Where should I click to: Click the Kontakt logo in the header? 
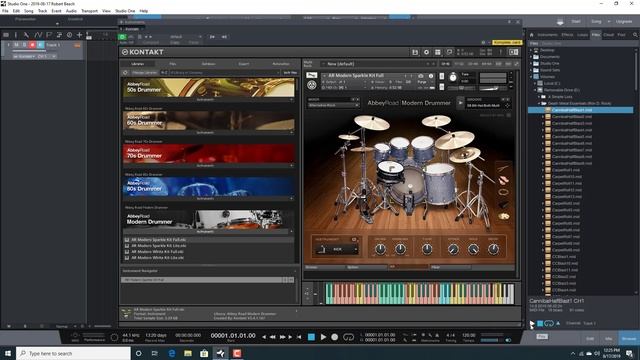click(x=143, y=52)
